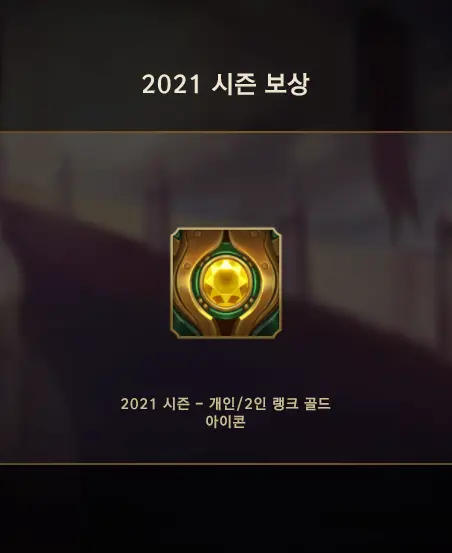This screenshot has width=452, height=553.
Task: Click the '2021 시즌 – 개인/2인 랭크 골드' label
Action: [226, 403]
